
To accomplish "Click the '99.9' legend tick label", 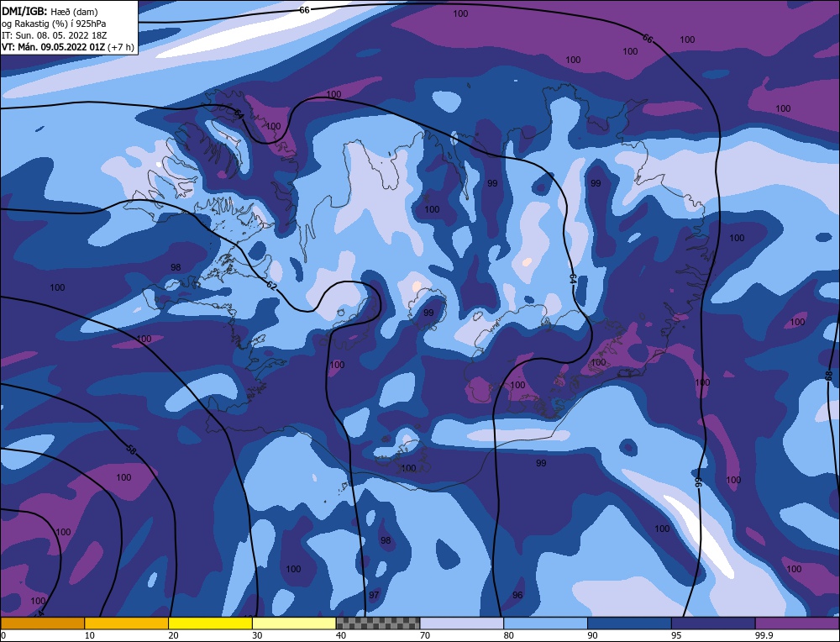I will [x=764, y=635].
